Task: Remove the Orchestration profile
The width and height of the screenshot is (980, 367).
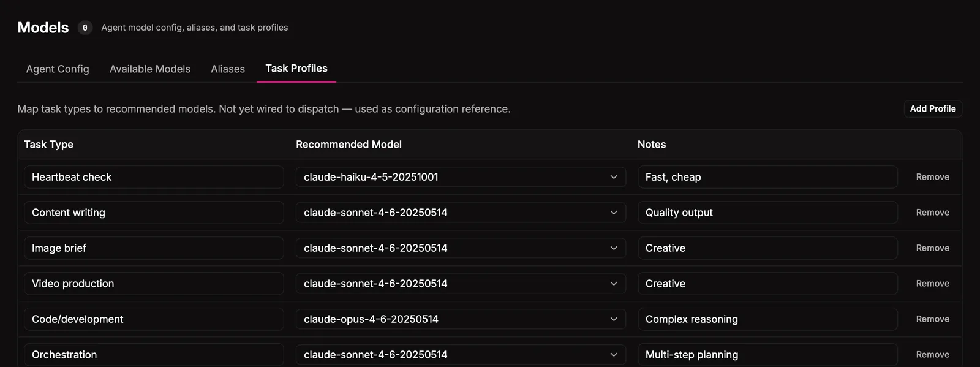Action: (x=933, y=355)
